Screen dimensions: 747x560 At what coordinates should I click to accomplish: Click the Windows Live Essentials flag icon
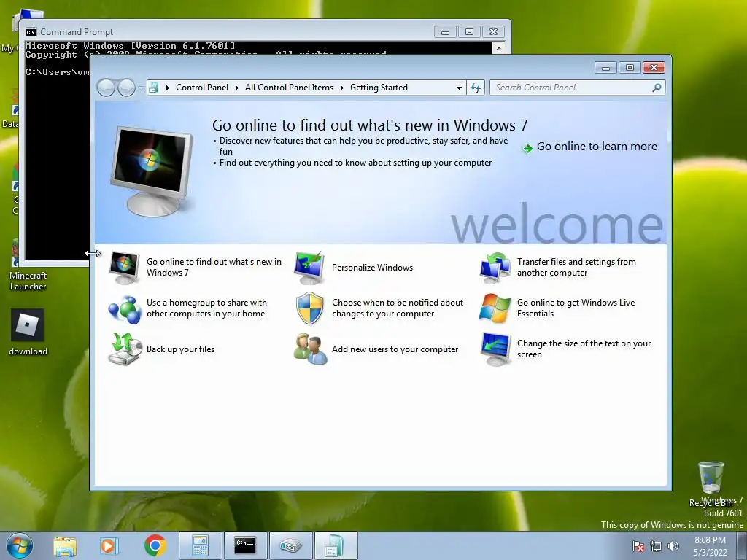click(x=495, y=308)
